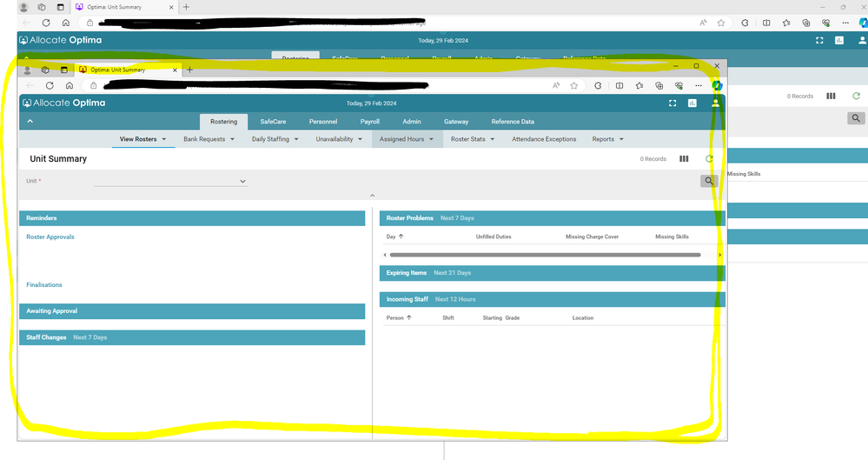
Task: Select front browser tab Optima: Unit Summary
Action: (128, 70)
